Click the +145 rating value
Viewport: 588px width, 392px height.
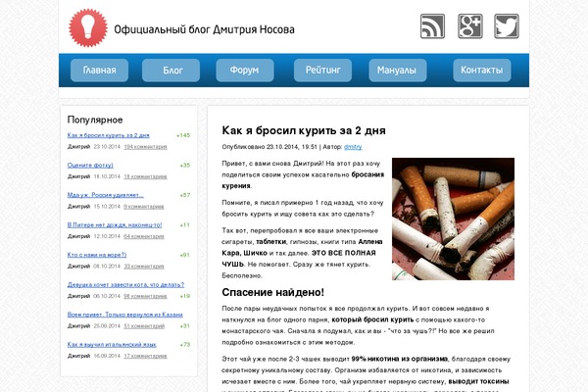[x=183, y=135]
